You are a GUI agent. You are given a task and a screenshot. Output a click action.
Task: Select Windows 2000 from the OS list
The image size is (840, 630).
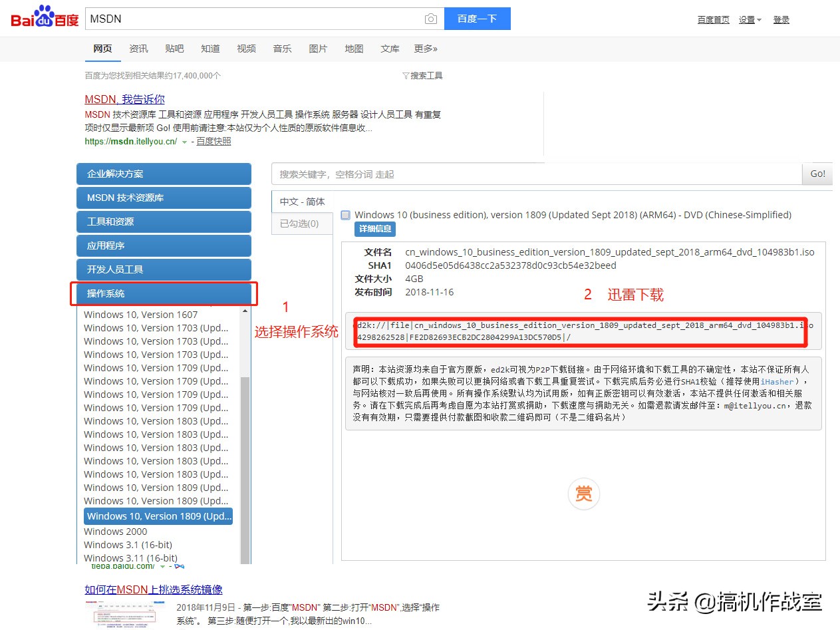[x=115, y=531]
